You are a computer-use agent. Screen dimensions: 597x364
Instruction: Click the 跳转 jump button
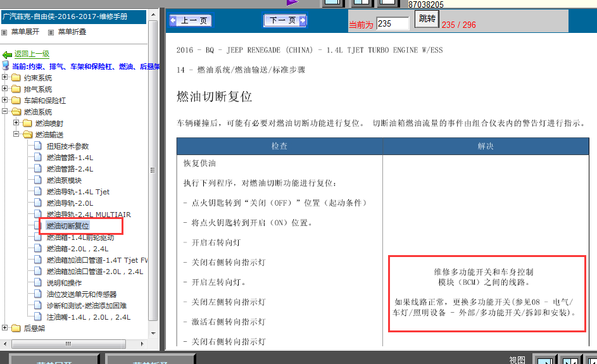pyautogui.click(x=427, y=18)
